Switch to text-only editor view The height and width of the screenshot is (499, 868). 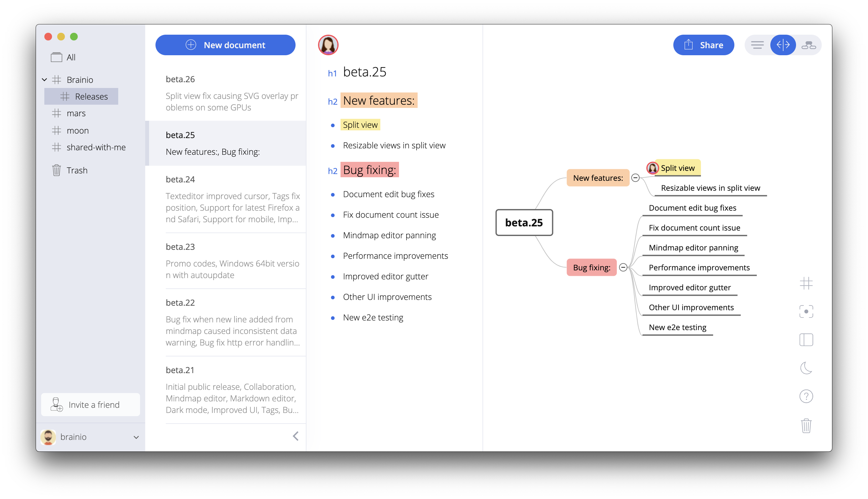point(757,45)
